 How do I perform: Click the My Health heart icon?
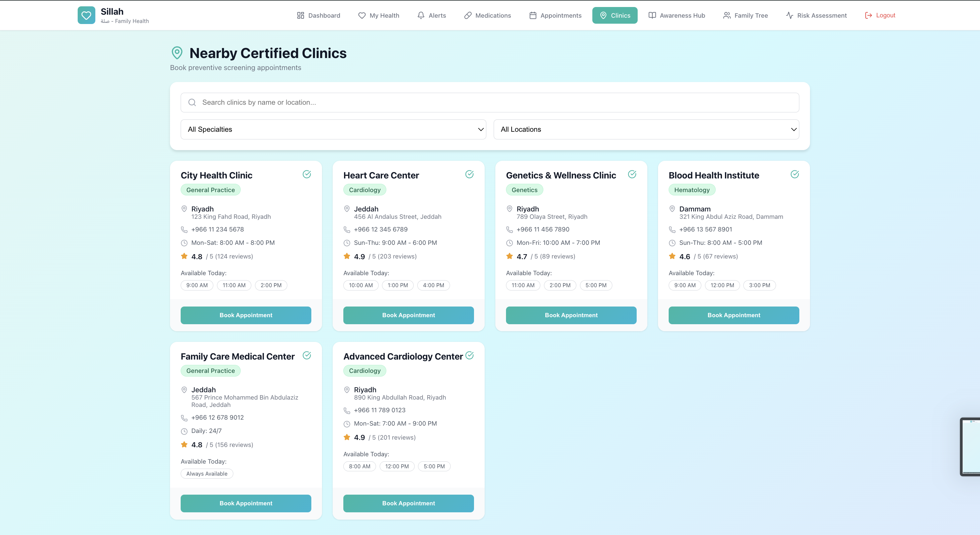362,16
